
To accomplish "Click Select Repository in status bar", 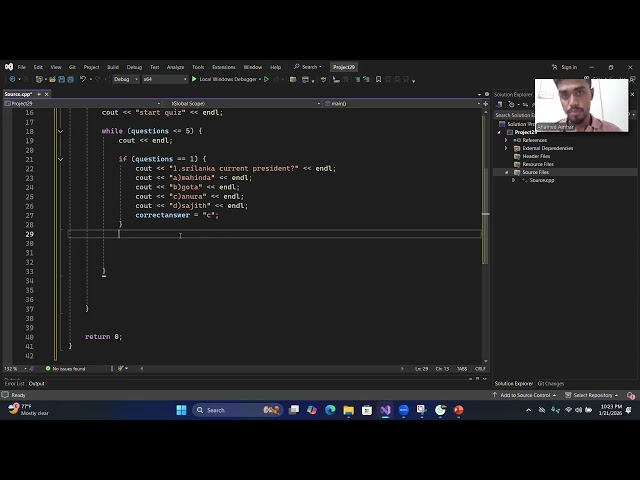I will (x=592, y=395).
